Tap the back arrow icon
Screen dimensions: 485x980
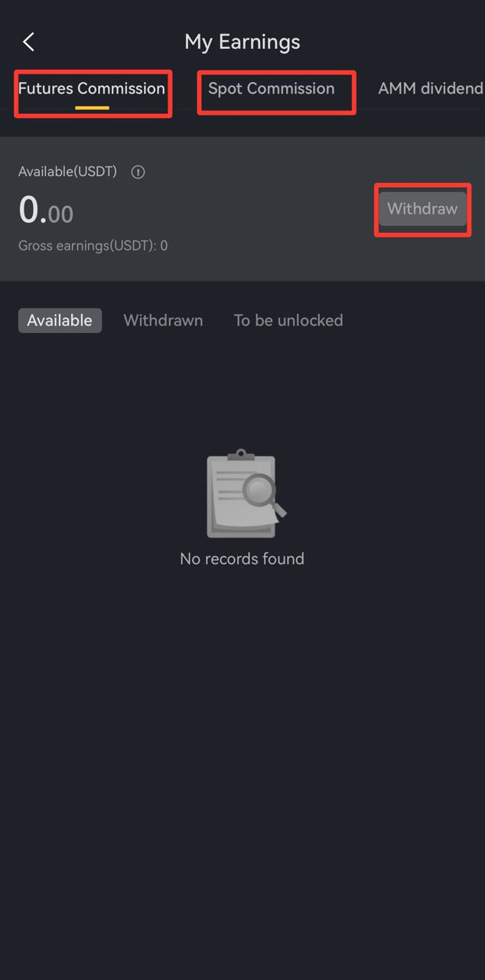pos(28,41)
